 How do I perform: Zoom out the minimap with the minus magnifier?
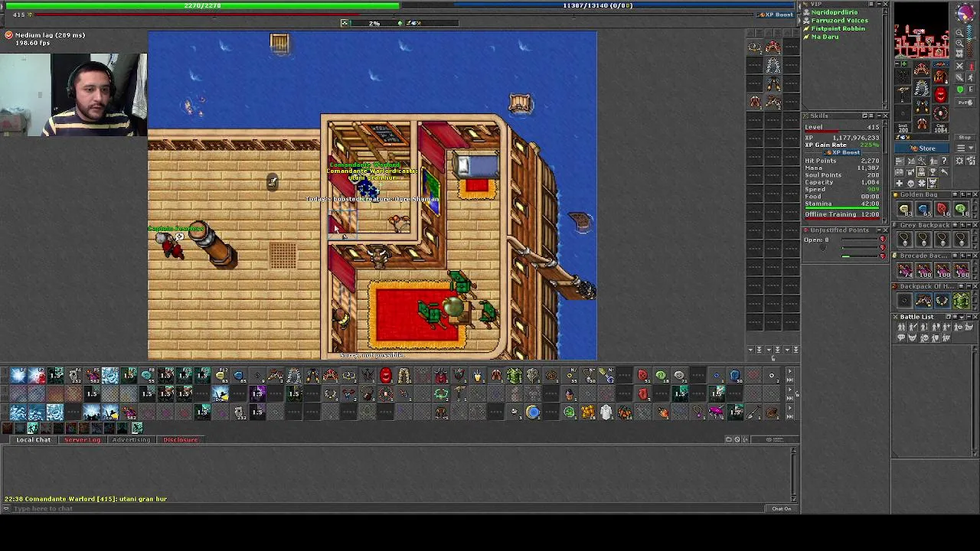coord(959,33)
